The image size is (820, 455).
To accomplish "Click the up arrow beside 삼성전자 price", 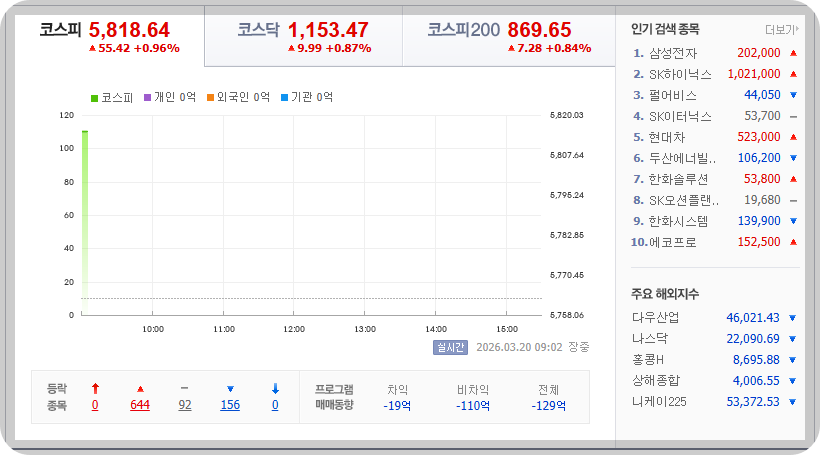I will tap(793, 53).
